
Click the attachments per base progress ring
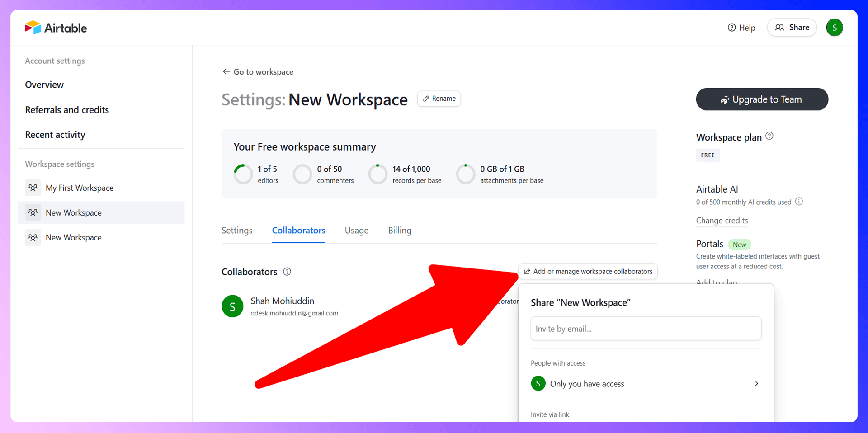pyautogui.click(x=466, y=174)
